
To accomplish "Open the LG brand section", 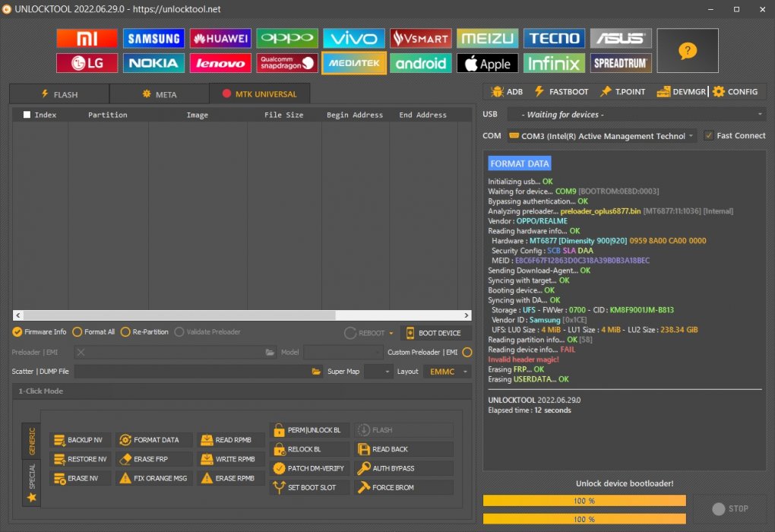I will [87, 63].
